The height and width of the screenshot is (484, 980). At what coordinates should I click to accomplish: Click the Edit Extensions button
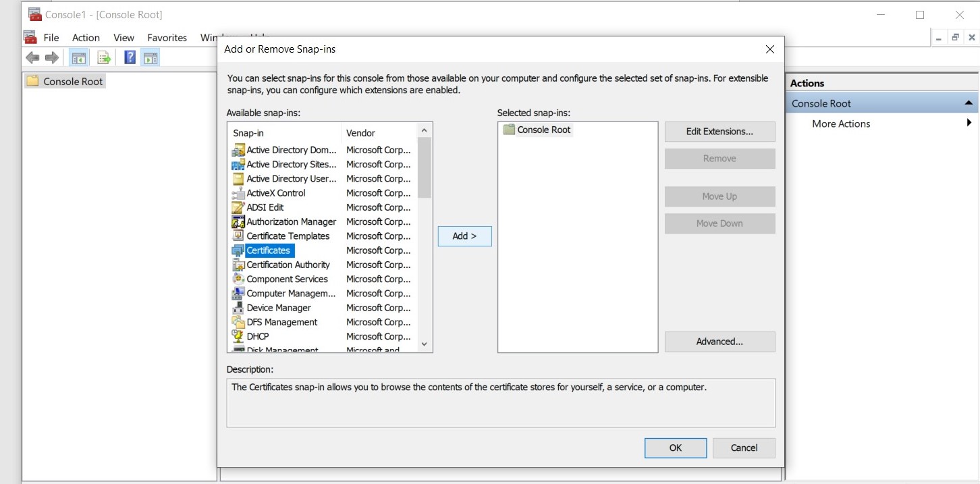click(719, 132)
